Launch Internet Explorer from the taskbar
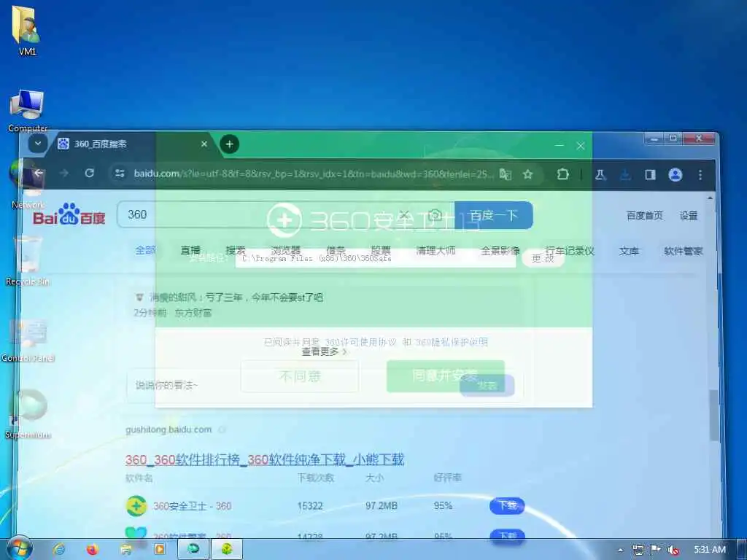Viewport: 747px width, 560px height. click(59, 549)
